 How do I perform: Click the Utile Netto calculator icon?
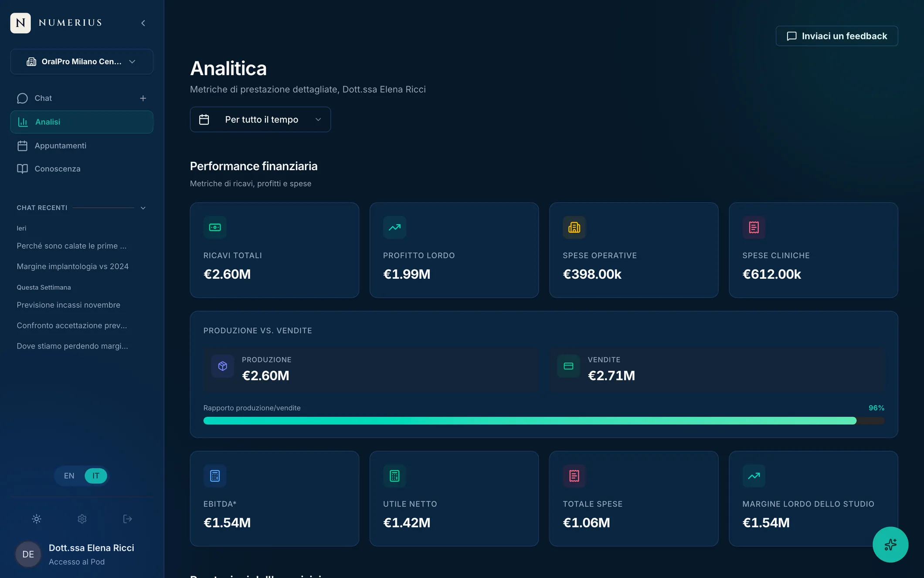coord(394,476)
